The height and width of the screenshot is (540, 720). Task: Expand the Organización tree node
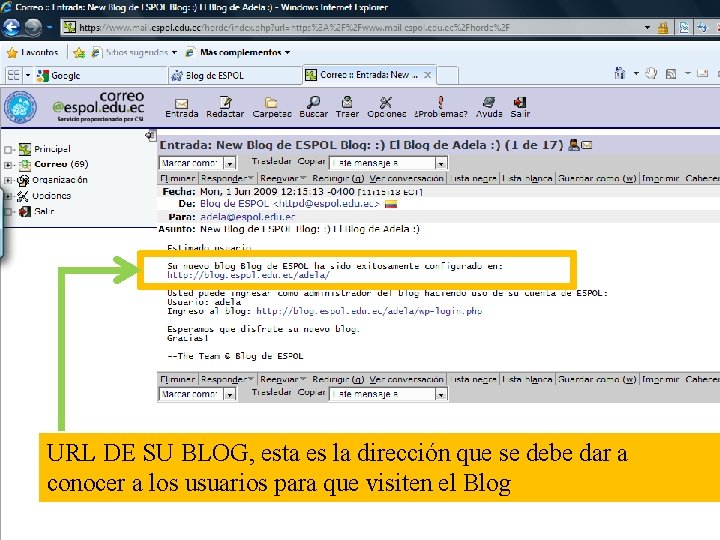click(8, 180)
